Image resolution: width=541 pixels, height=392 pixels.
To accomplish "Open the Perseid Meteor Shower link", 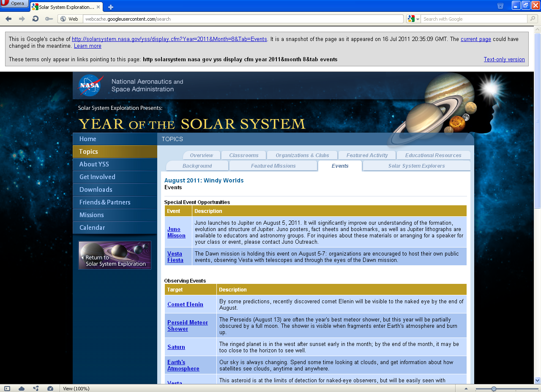I will pos(188,326).
